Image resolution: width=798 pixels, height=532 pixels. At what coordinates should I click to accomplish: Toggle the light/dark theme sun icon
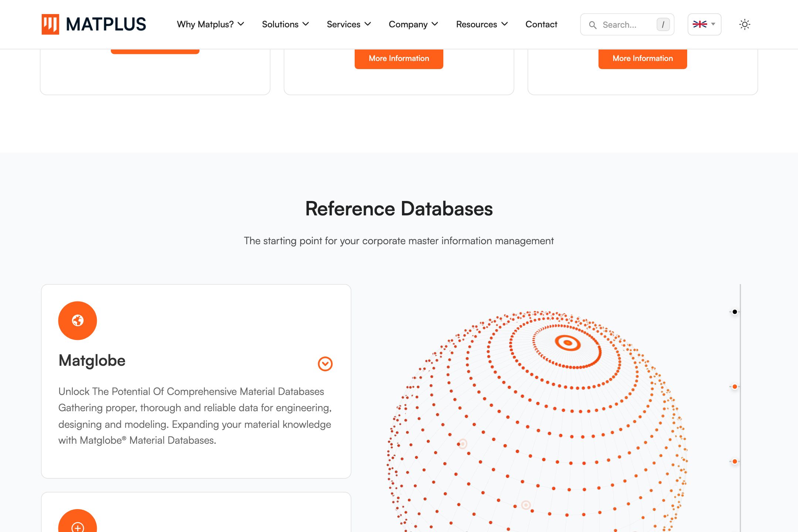point(744,24)
